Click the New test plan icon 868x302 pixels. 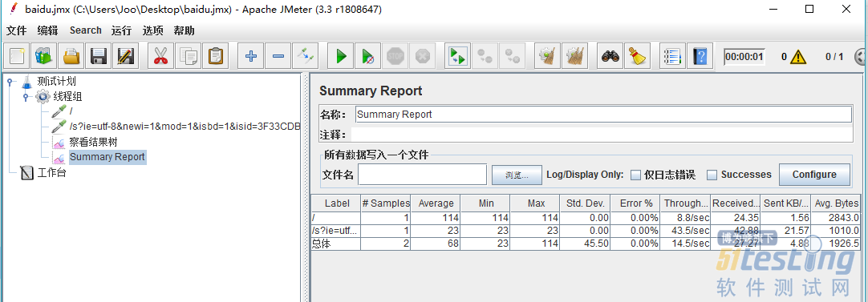pyautogui.click(x=17, y=56)
